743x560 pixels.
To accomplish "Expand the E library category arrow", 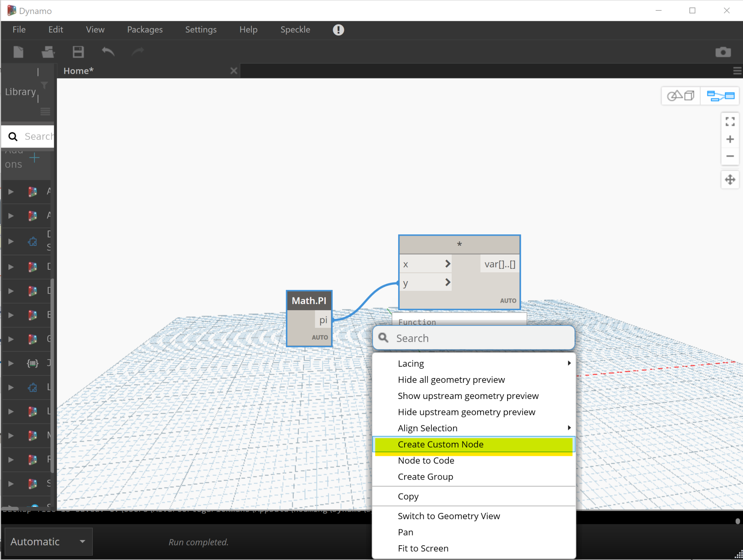I will click(11, 315).
